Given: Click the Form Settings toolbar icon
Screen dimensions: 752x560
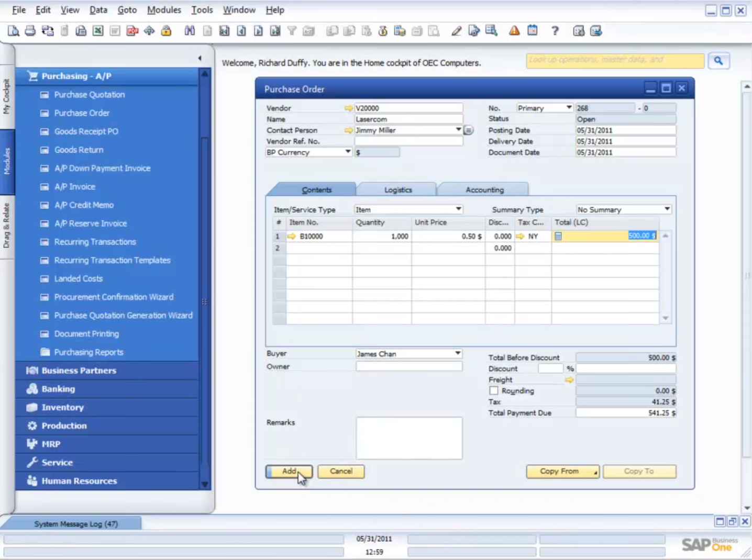Looking at the screenshot, I should [474, 30].
